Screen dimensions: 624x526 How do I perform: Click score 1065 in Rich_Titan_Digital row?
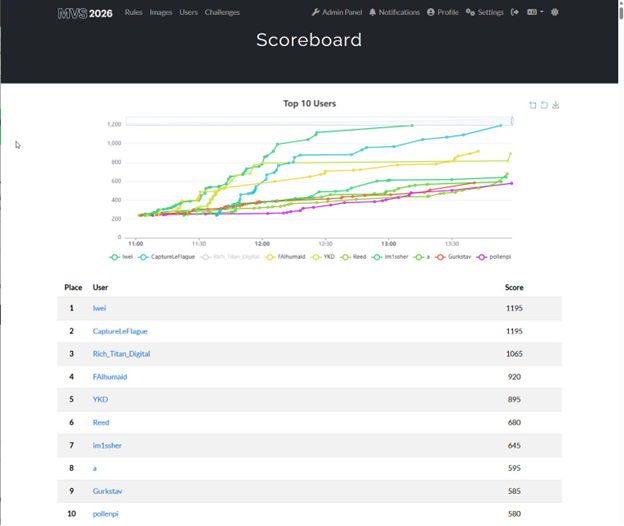click(514, 354)
